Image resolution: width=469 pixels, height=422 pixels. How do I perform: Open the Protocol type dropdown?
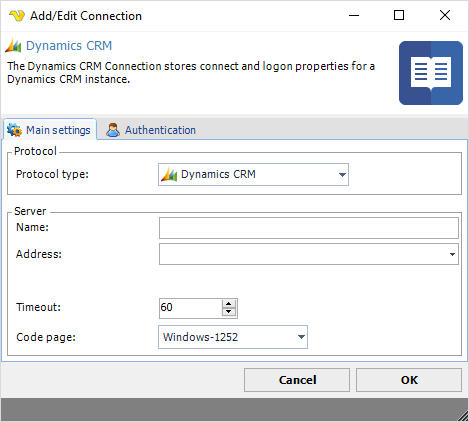[253, 174]
